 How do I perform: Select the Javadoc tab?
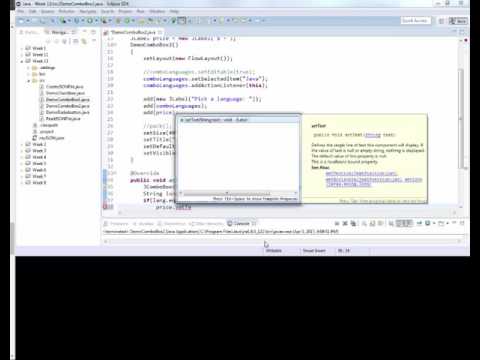pyautogui.click(x=143, y=223)
